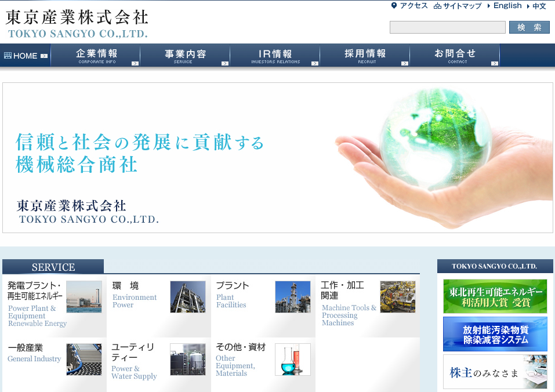This screenshot has width=555, height=392.
Task: Click the hero banner with globe
Action: pyautogui.click(x=277, y=158)
